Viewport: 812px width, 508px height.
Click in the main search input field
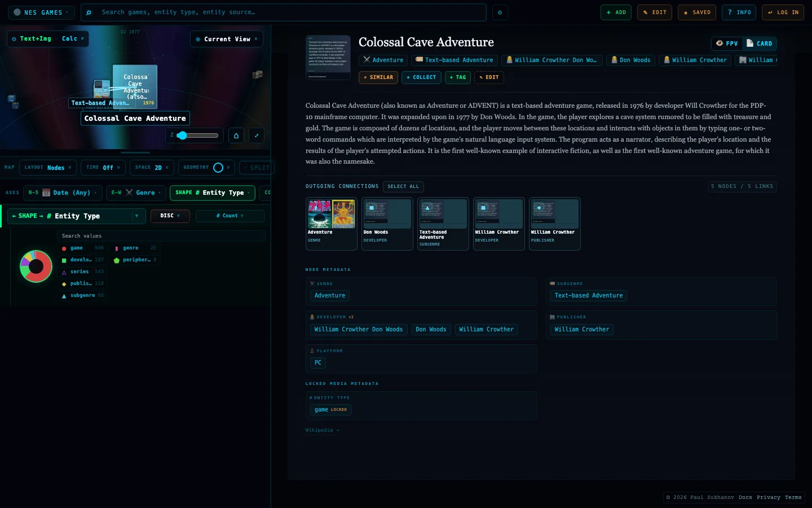(284, 12)
